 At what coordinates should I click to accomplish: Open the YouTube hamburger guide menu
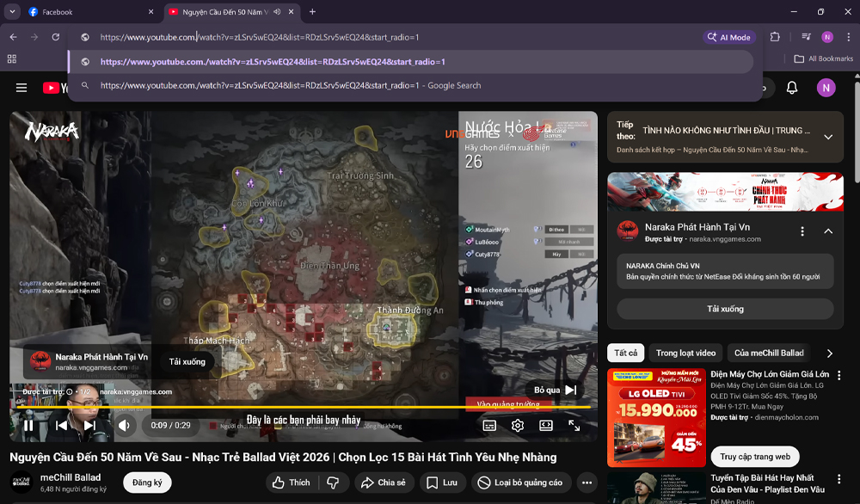[21, 88]
